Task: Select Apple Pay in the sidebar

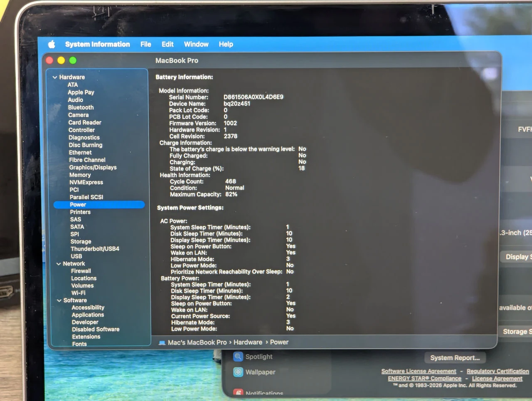Action: tap(81, 92)
